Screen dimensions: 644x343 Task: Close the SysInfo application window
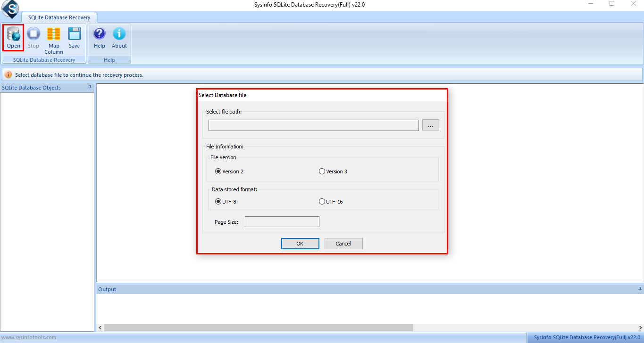(x=633, y=4)
